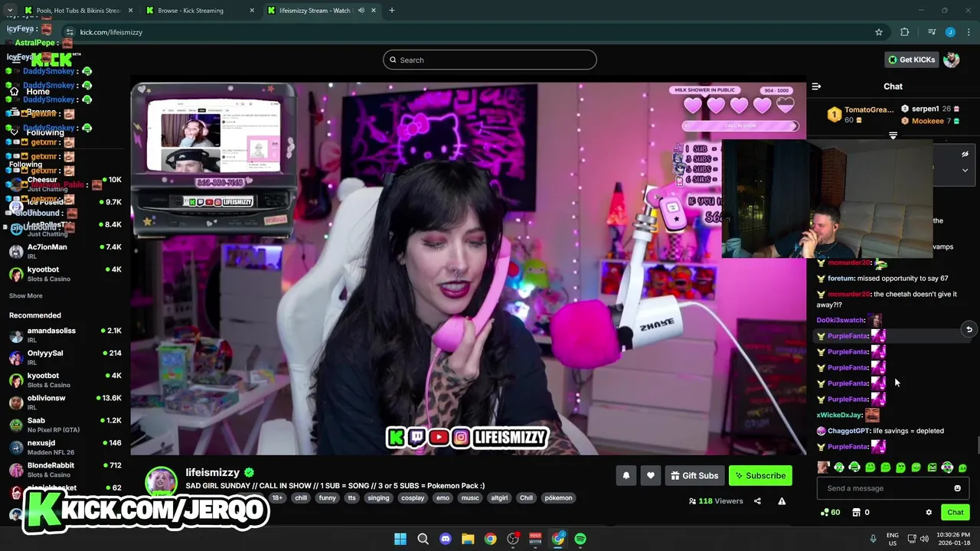Open a new browser tab with the plus icon
This screenshot has width=980, height=551.
pos(392,11)
